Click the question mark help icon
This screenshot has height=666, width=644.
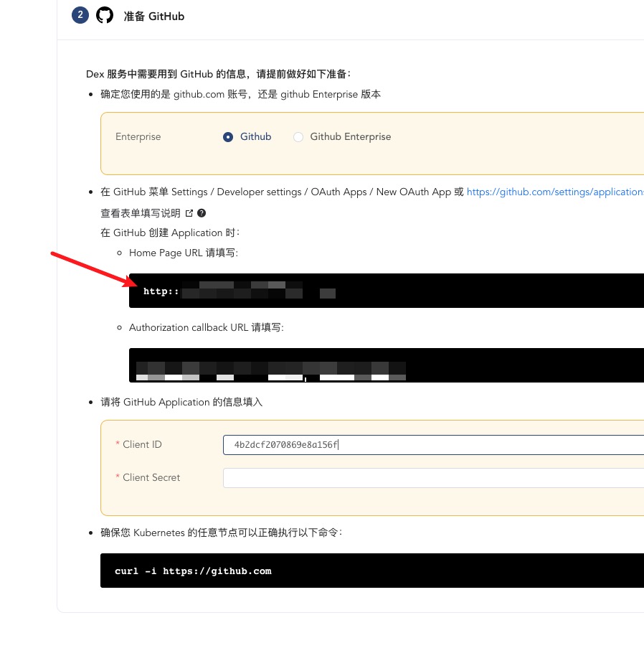(202, 213)
